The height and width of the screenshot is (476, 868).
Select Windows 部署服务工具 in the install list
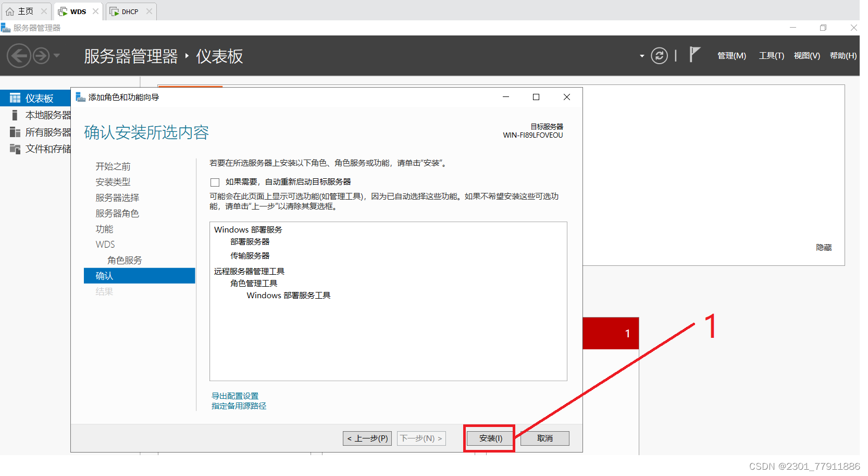[x=289, y=296]
